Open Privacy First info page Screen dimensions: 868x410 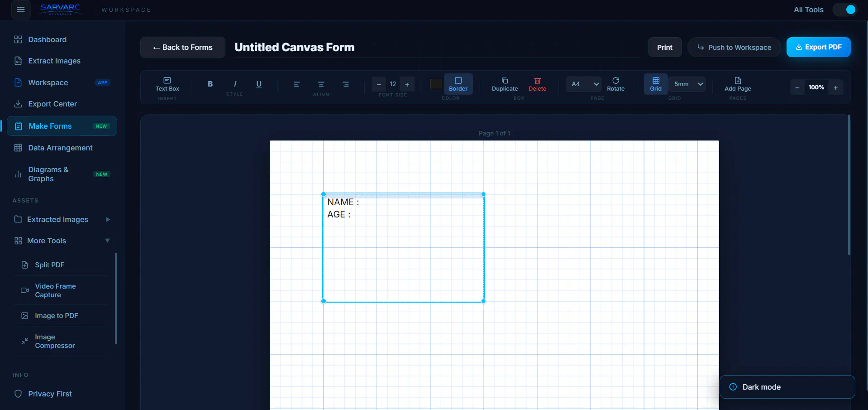(62, 394)
